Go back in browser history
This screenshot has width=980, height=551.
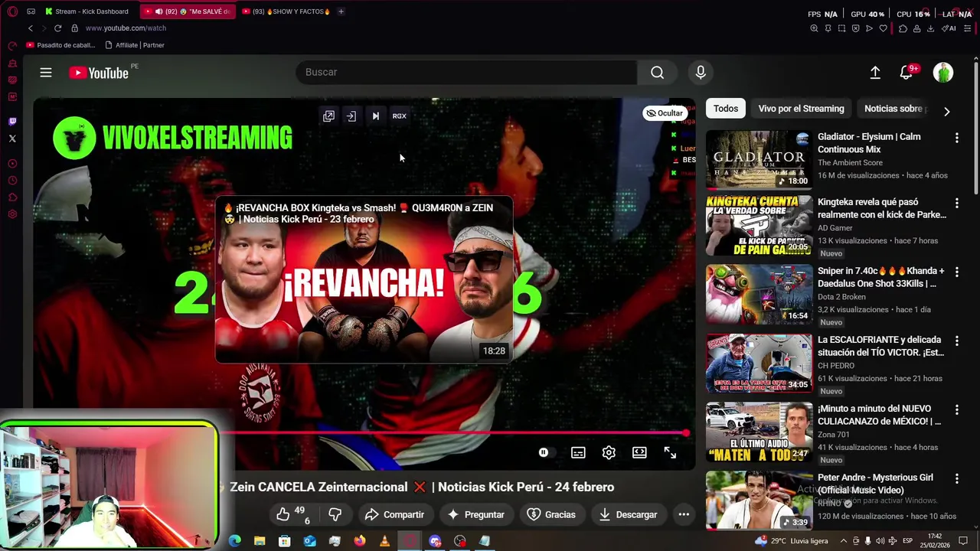pos(31,28)
